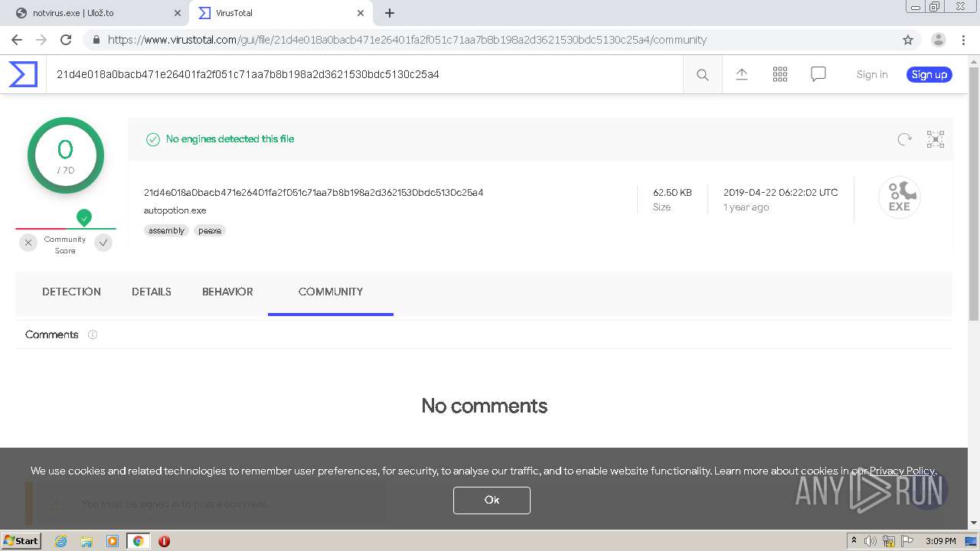Vote harmless with the check icon

tap(103, 243)
